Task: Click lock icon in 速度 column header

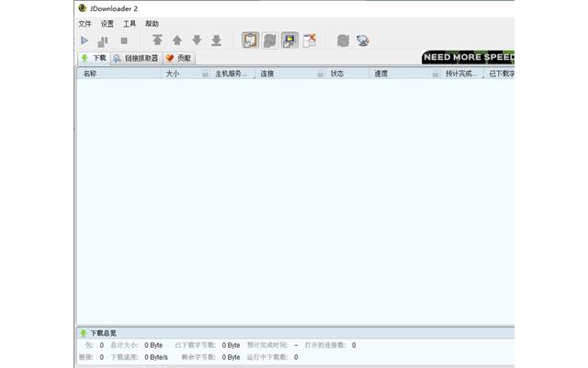Action: point(435,74)
